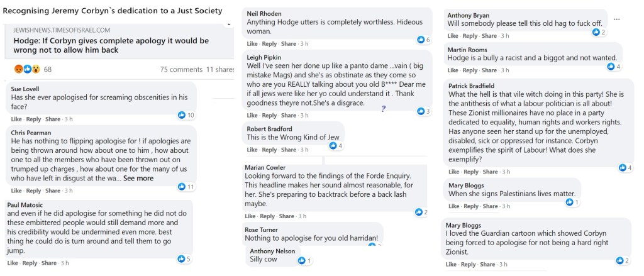Open Hodge article headline link

[111, 45]
